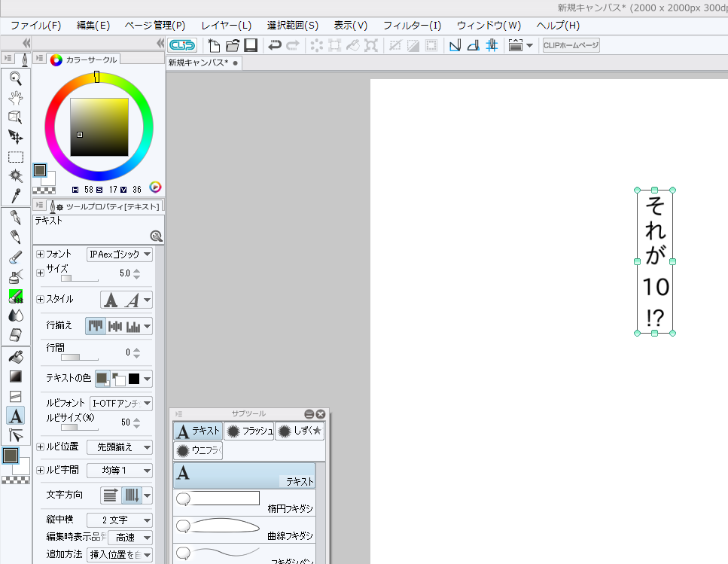This screenshot has height=564, width=728.
Task: Expand the サイズ property options
Action: click(x=40, y=272)
